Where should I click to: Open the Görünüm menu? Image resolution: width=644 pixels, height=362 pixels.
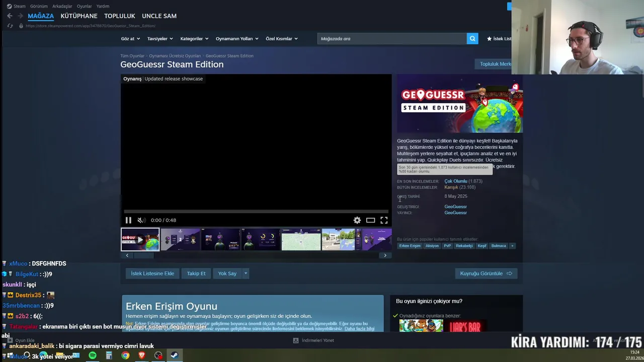coord(39,6)
